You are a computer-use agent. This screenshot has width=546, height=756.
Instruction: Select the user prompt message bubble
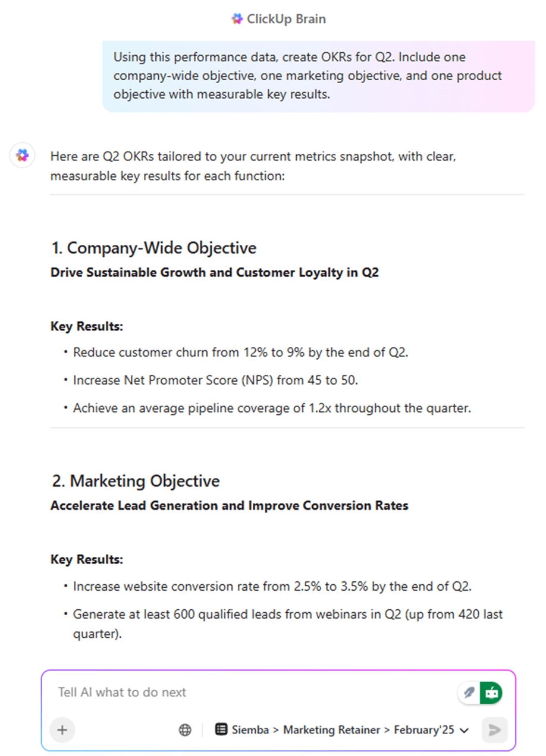tap(319, 75)
